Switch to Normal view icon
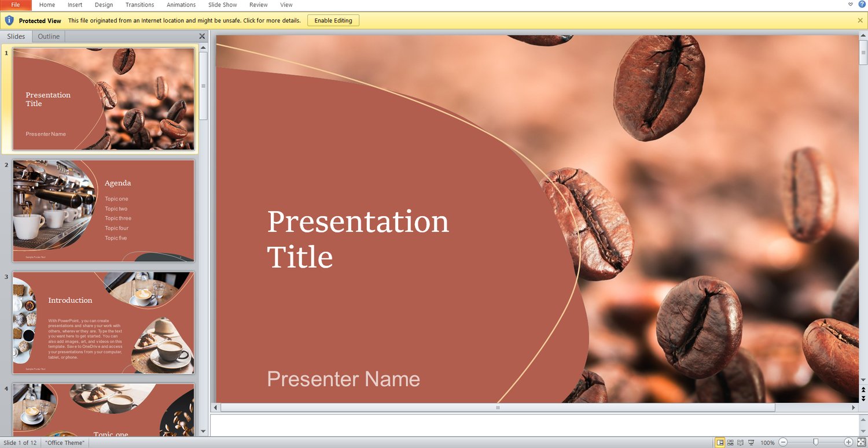This screenshot has height=448, width=868. click(720, 443)
